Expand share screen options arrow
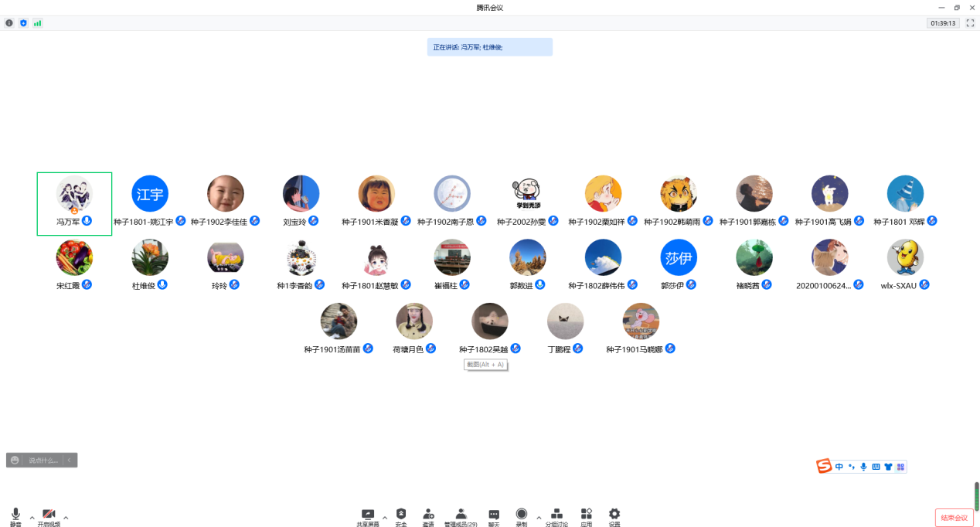This screenshot has height=527, width=980. coord(384,517)
